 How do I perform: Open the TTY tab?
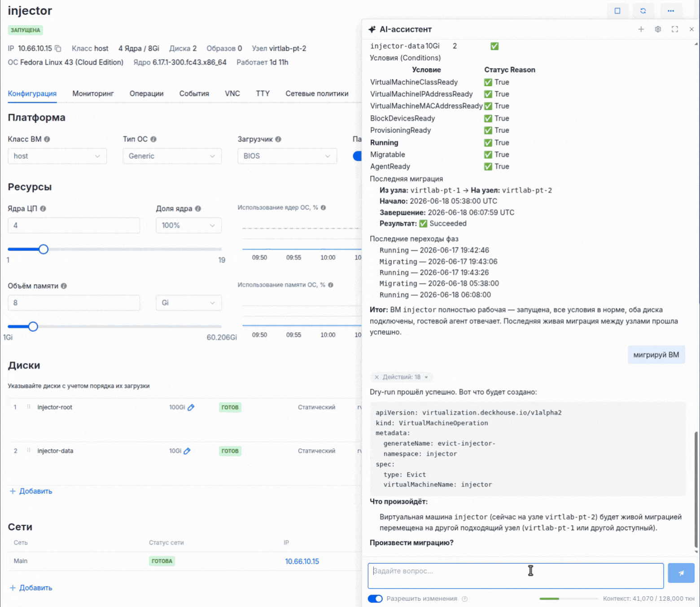tap(262, 93)
